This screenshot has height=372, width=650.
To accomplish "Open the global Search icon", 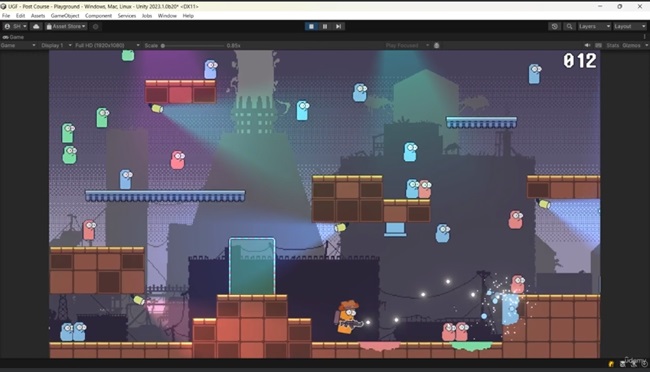I will pyautogui.click(x=570, y=27).
